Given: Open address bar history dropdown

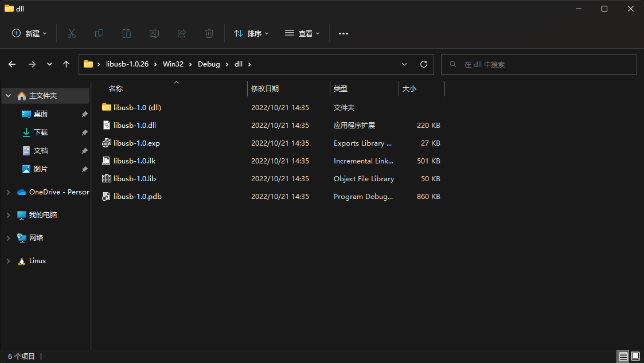Looking at the screenshot, I should (x=404, y=64).
